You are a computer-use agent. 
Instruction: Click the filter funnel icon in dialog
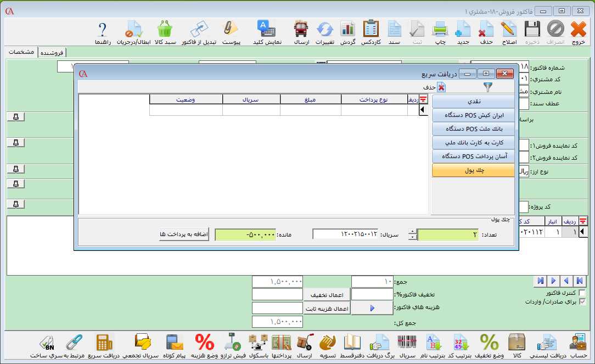point(488,87)
